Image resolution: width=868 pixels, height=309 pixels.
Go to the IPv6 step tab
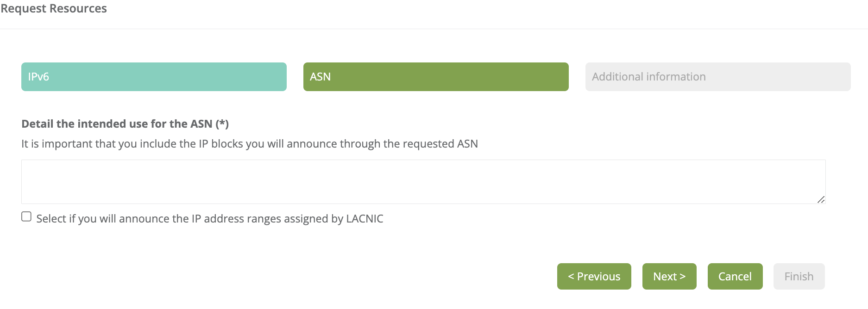[x=154, y=77]
